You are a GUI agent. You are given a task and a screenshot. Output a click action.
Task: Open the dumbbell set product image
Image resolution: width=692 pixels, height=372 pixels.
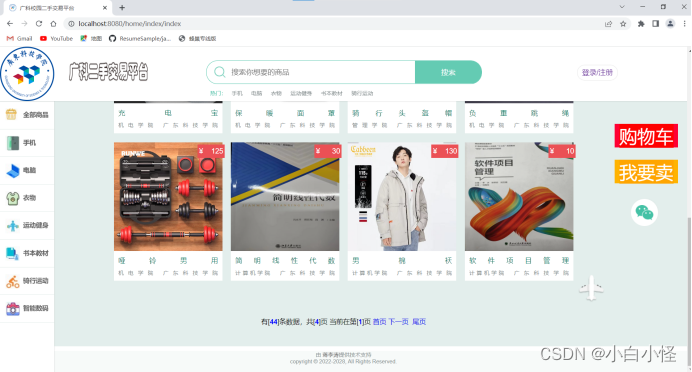click(168, 196)
